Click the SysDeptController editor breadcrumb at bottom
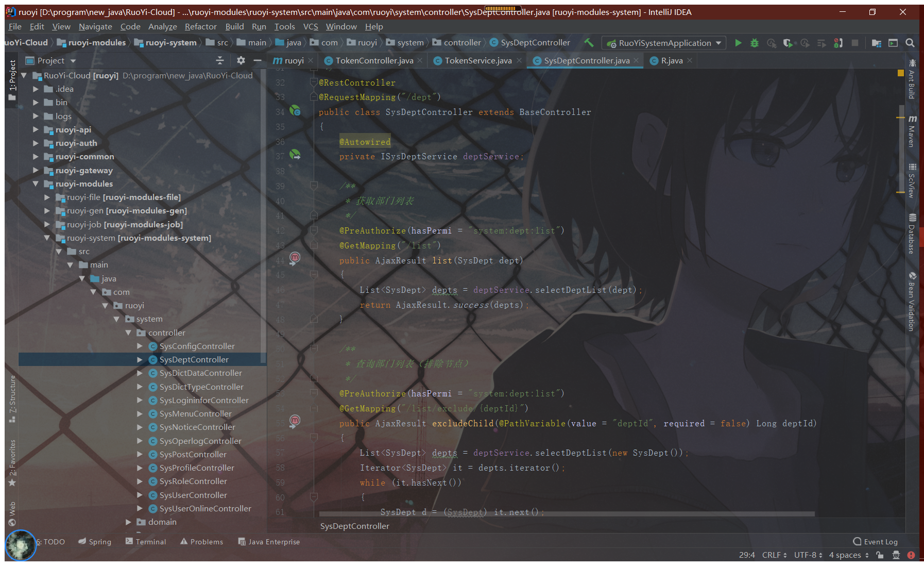Image resolution: width=924 pixels, height=566 pixels. pyautogui.click(x=354, y=526)
